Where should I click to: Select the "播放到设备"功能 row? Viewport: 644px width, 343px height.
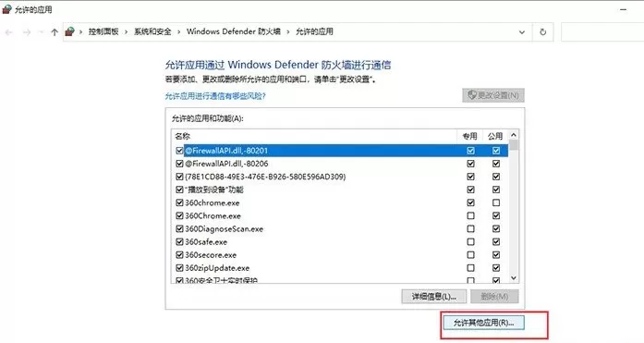340,190
